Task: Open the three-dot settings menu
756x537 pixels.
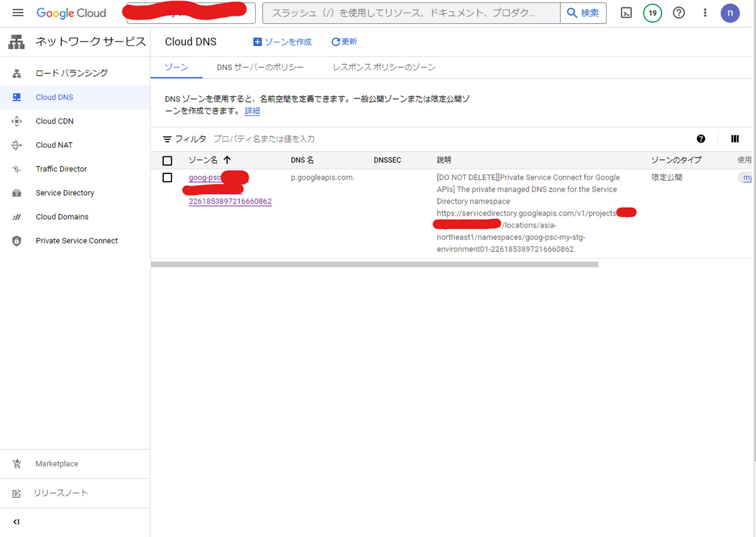Action: coord(705,13)
